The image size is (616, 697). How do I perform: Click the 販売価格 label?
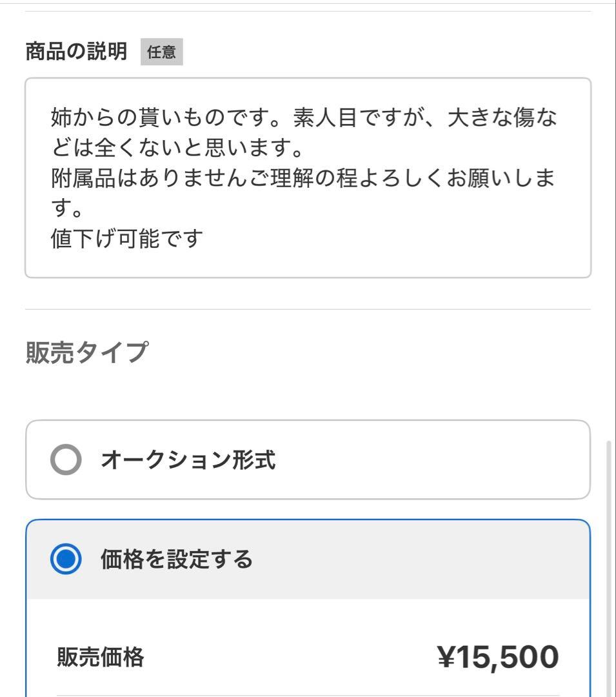click(x=101, y=658)
